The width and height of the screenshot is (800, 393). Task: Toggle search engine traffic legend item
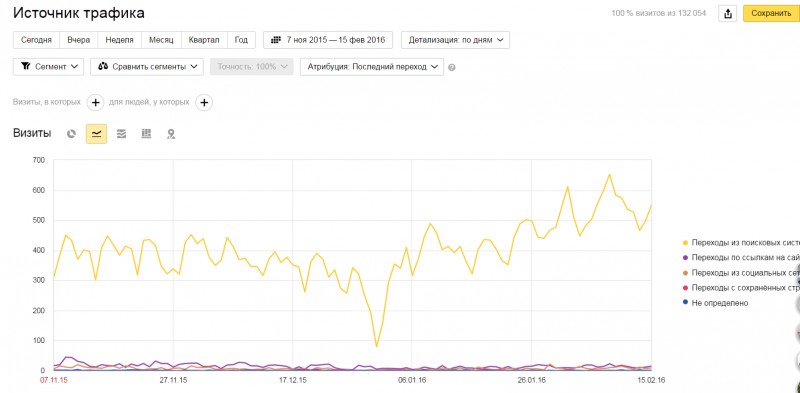click(x=741, y=242)
